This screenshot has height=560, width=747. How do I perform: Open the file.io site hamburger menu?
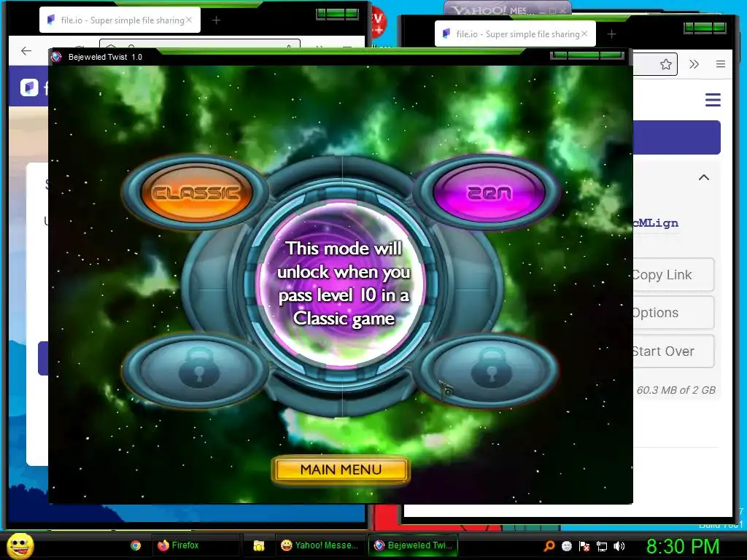point(713,100)
